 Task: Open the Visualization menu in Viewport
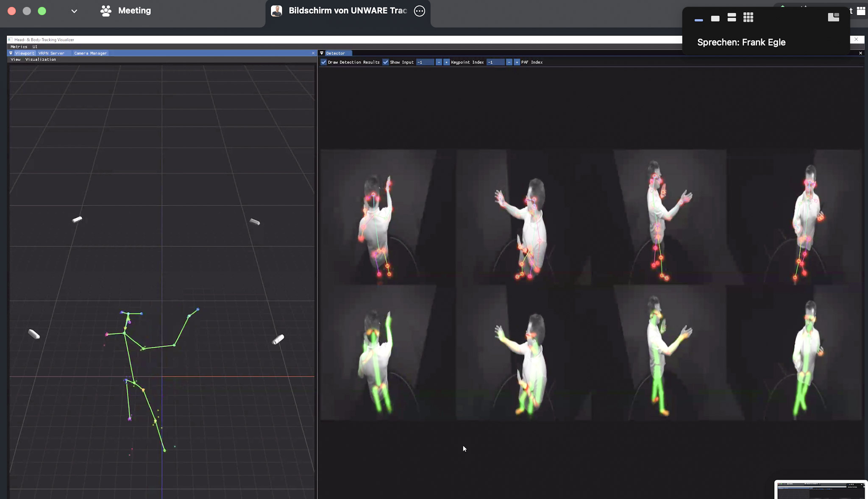tap(41, 60)
